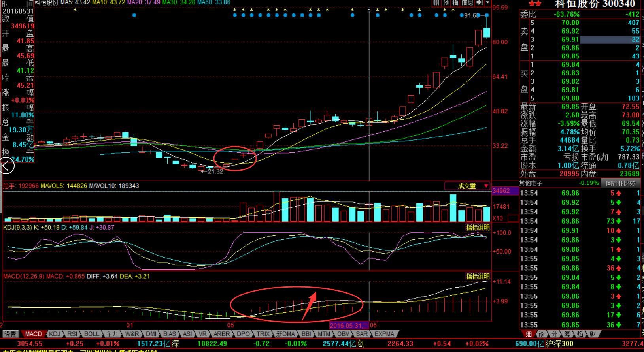This screenshot has height=352, width=644.
Task: Select the DPO indicator tab
Action: 243,334
